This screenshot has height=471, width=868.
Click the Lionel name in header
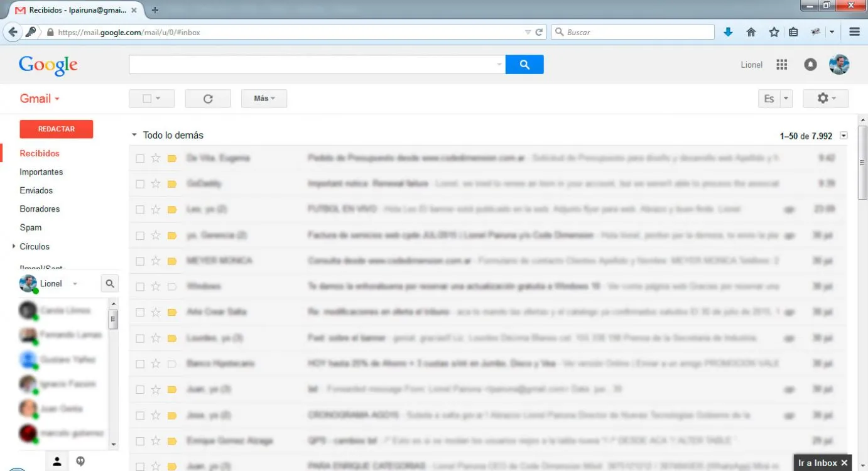coord(752,65)
